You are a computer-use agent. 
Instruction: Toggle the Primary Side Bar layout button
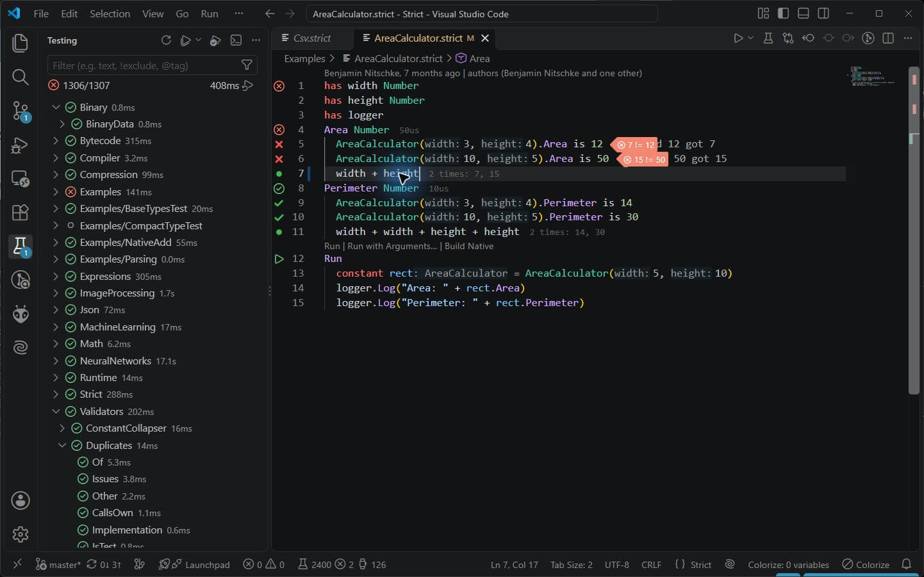783,13
